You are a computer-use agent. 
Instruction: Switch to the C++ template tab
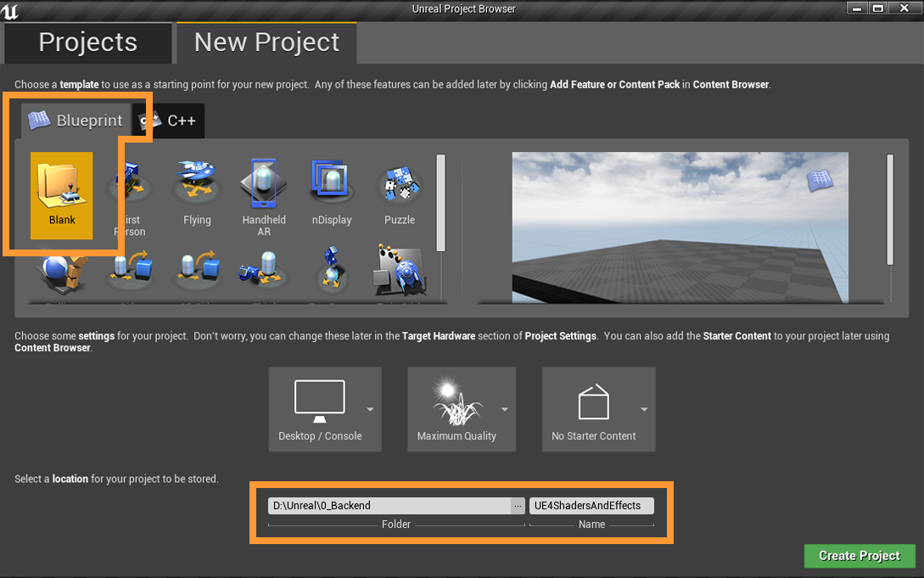169,121
